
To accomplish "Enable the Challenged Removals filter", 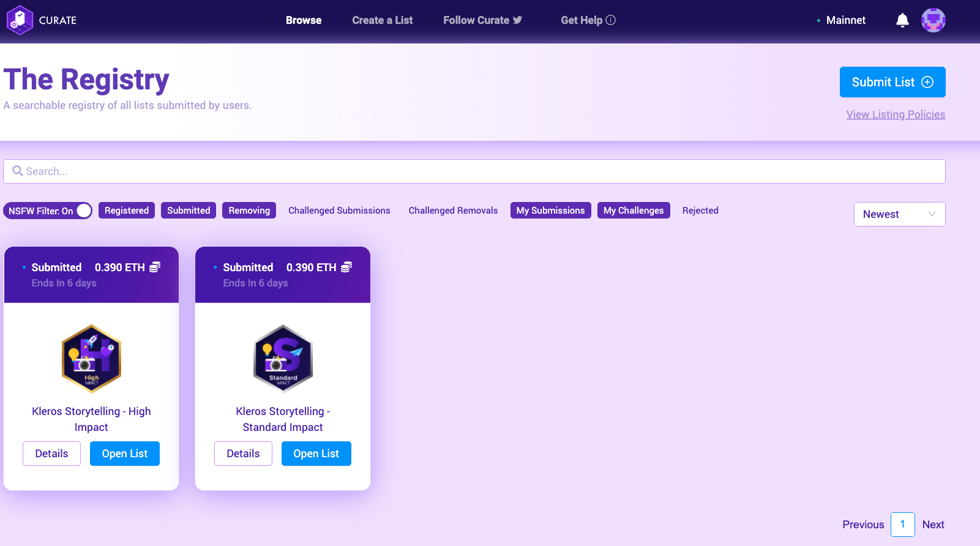I will (x=454, y=211).
